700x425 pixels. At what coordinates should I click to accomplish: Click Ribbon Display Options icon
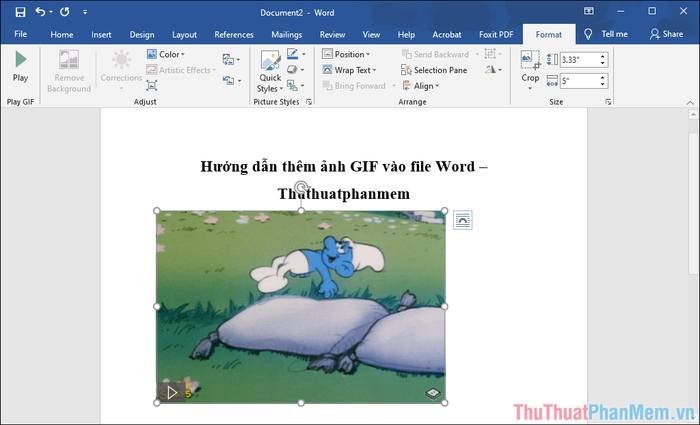coord(589,11)
